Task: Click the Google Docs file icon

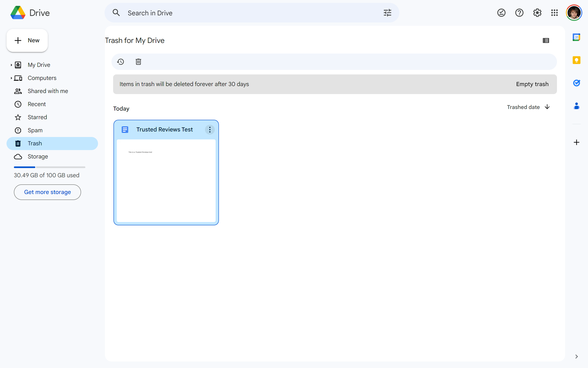Action: 125,130
